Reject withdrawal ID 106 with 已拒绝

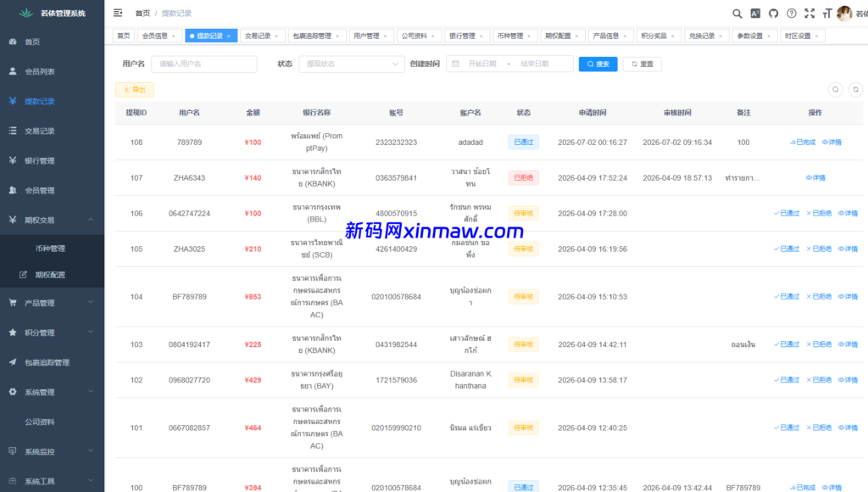(x=819, y=213)
